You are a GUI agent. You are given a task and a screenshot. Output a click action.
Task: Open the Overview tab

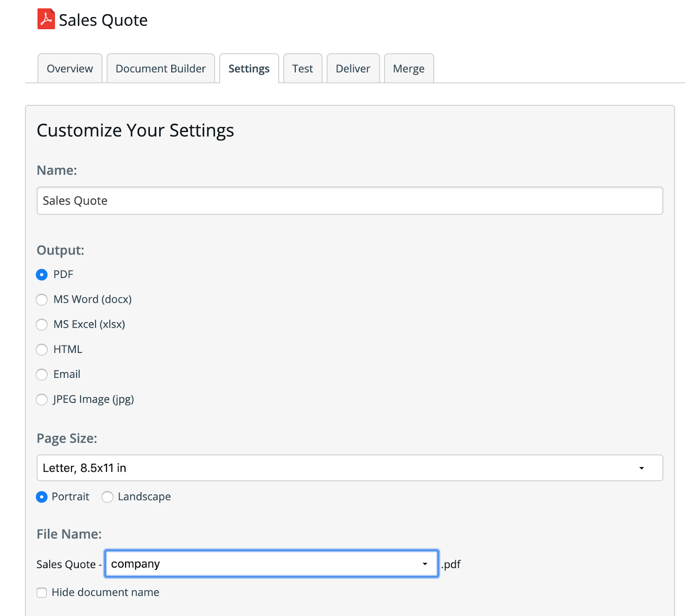tap(70, 68)
